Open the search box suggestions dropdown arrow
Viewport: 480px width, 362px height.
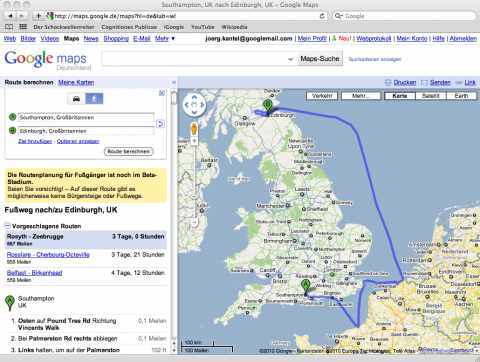pos(290,59)
